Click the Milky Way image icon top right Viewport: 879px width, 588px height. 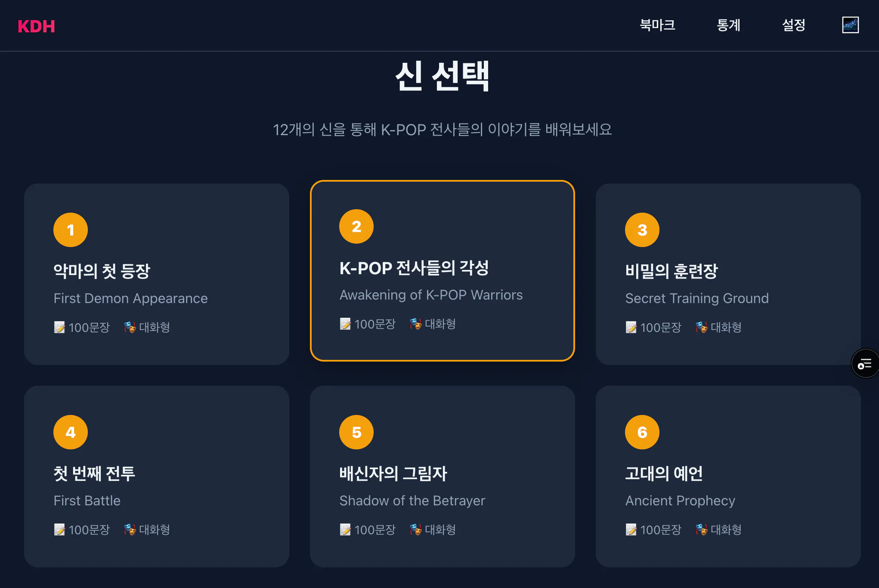pyautogui.click(x=850, y=25)
